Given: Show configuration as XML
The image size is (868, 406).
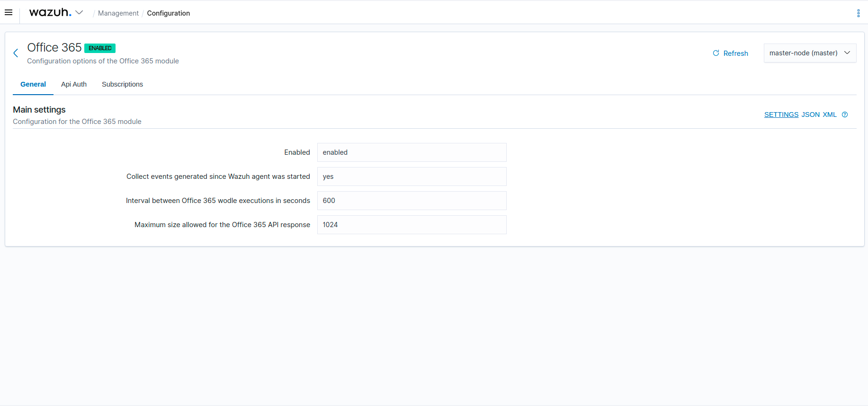Looking at the screenshot, I should coord(829,115).
